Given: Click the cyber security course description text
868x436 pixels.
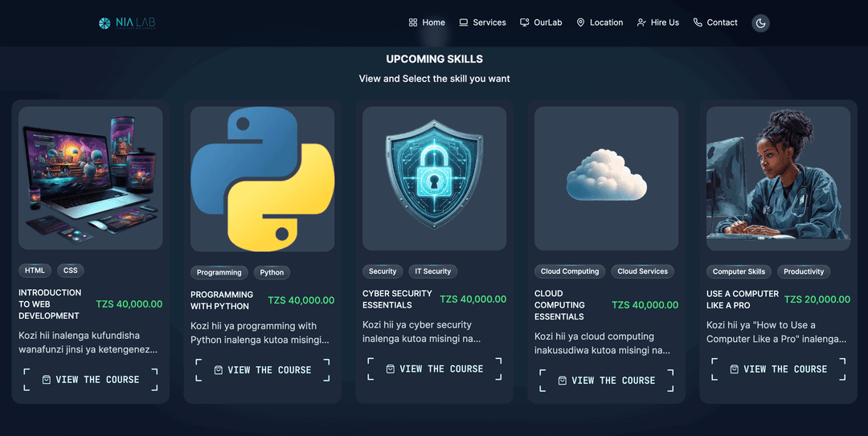Looking at the screenshot, I should coord(422,332).
